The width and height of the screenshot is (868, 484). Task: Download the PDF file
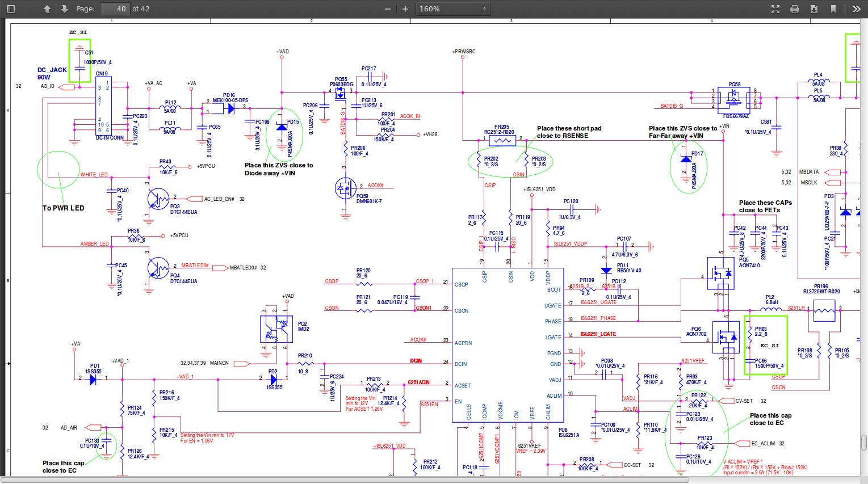click(x=814, y=9)
